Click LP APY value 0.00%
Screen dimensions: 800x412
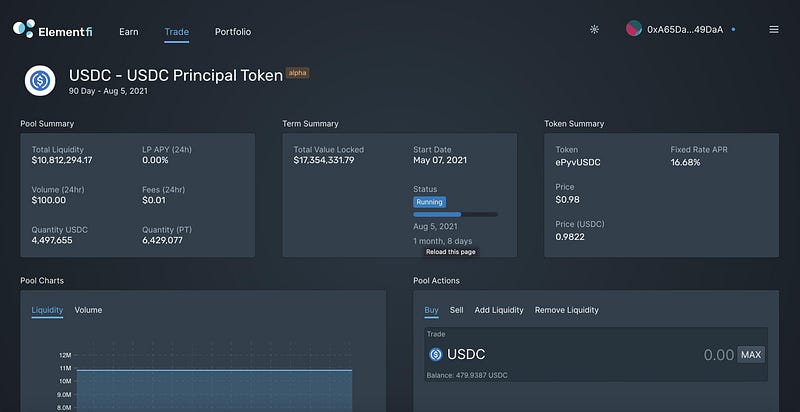(x=155, y=160)
